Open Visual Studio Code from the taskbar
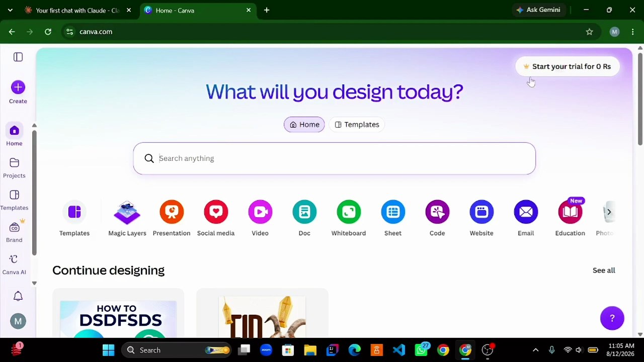The image size is (644, 362). pos(399,350)
